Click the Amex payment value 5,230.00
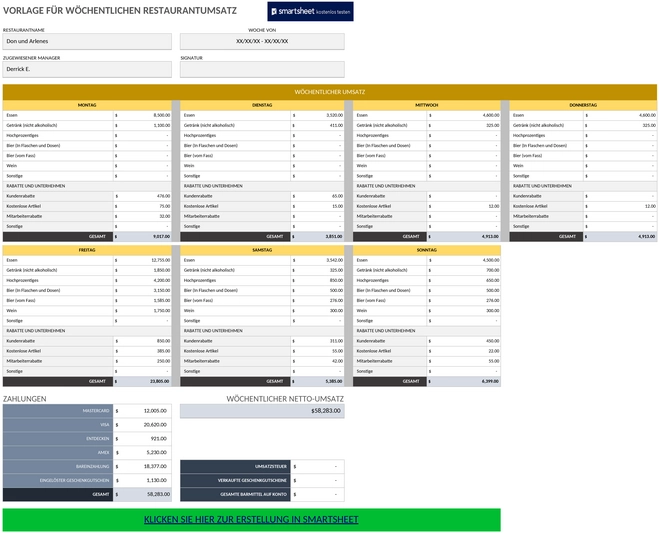Image resolution: width=659 pixels, height=533 pixels. click(142, 452)
